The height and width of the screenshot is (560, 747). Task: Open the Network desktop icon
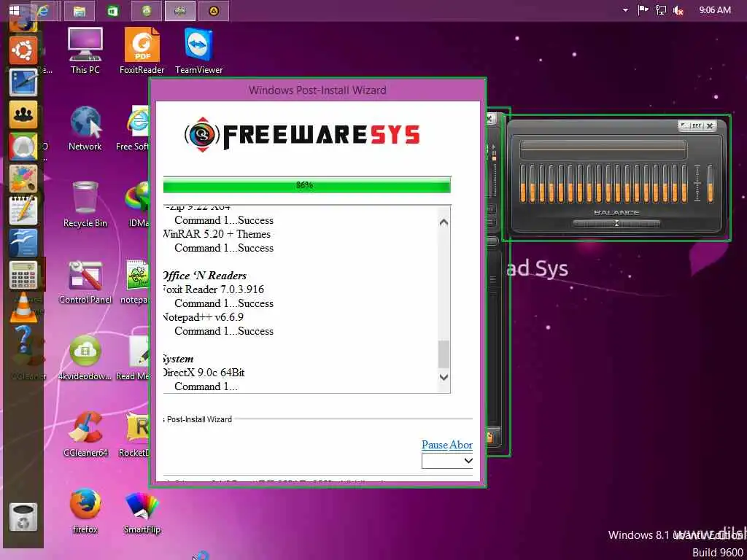click(x=85, y=128)
